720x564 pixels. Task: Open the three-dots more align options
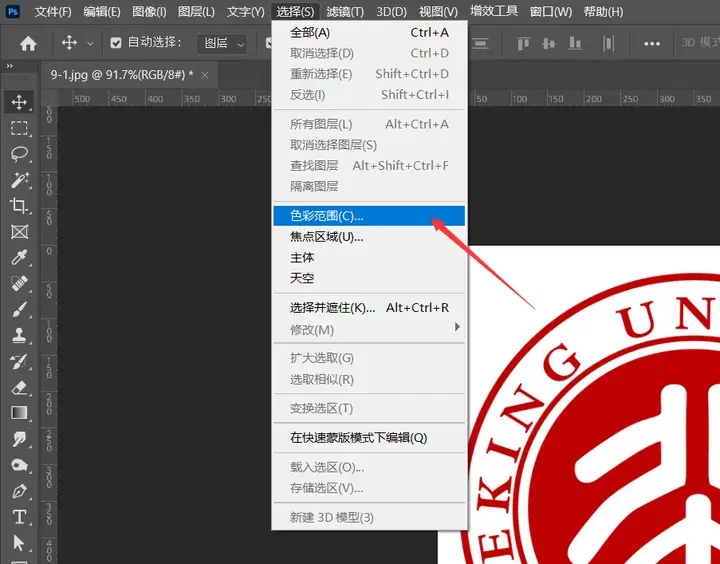click(652, 44)
